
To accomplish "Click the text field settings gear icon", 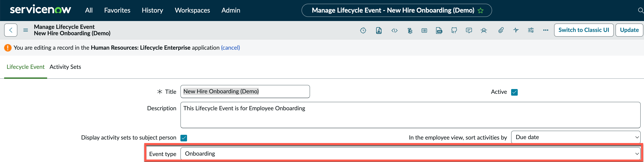I will click(410, 31).
